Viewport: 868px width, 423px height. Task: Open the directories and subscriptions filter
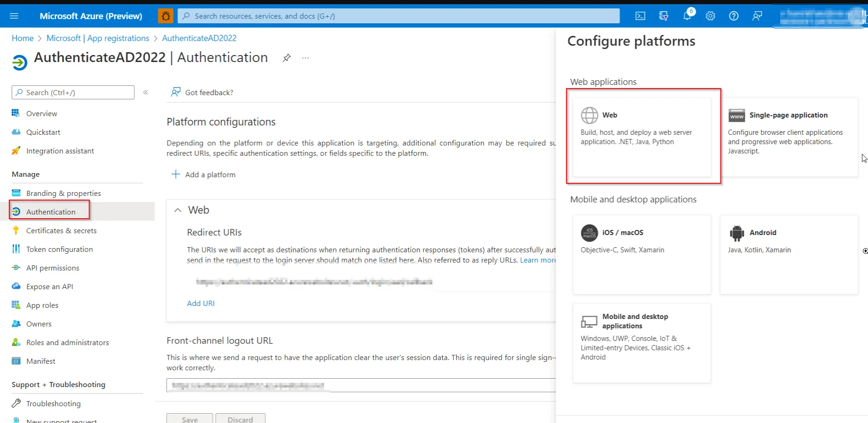coord(663,16)
